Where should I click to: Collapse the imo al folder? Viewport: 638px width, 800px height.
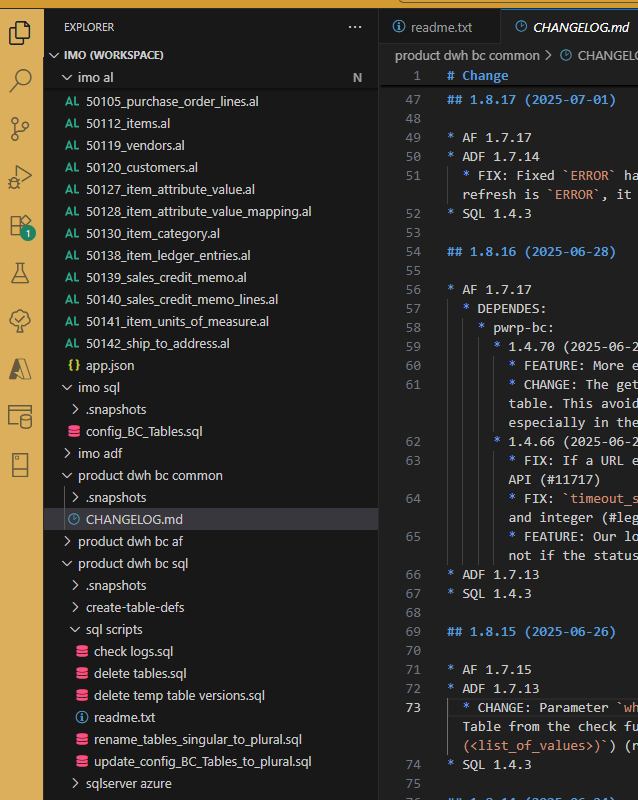pyautogui.click(x=66, y=78)
